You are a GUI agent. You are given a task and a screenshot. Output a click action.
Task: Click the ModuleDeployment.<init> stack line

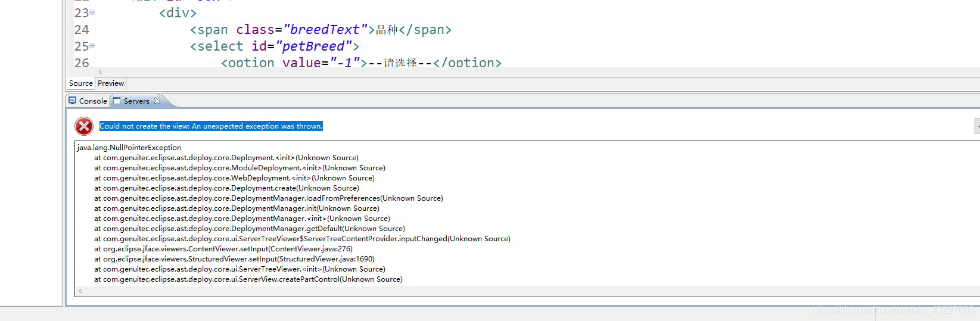(239, 168)
